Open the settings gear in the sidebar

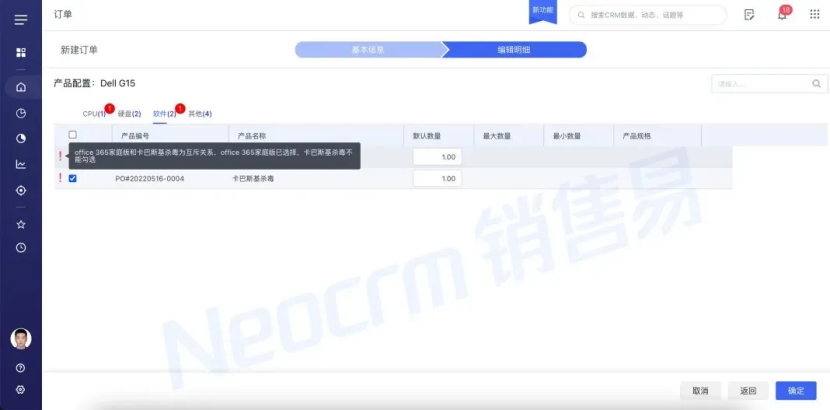coord(20,390)
